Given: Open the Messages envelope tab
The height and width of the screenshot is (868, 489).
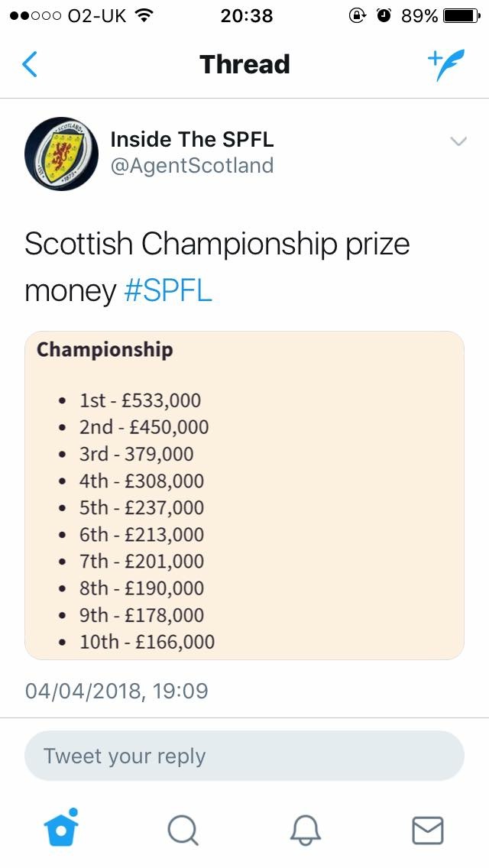Looking at the screenshot, I should pos(428,831).
